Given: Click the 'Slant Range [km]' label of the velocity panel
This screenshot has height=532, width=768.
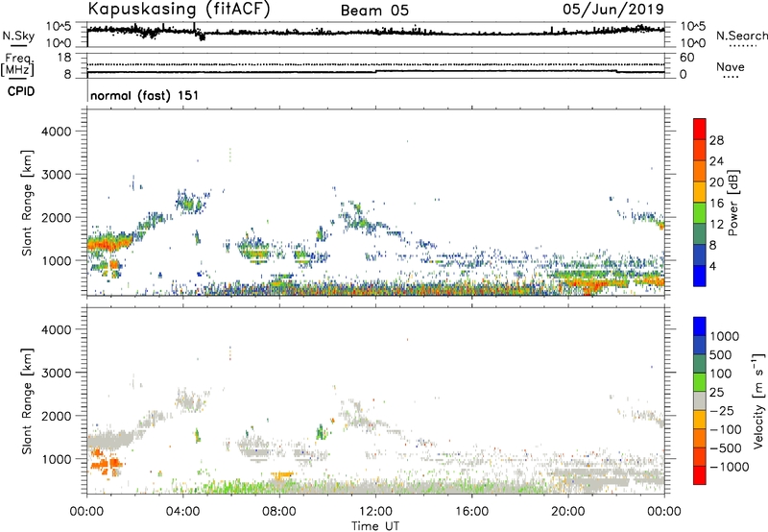Looking at the screenshot, I should [27, 400].
